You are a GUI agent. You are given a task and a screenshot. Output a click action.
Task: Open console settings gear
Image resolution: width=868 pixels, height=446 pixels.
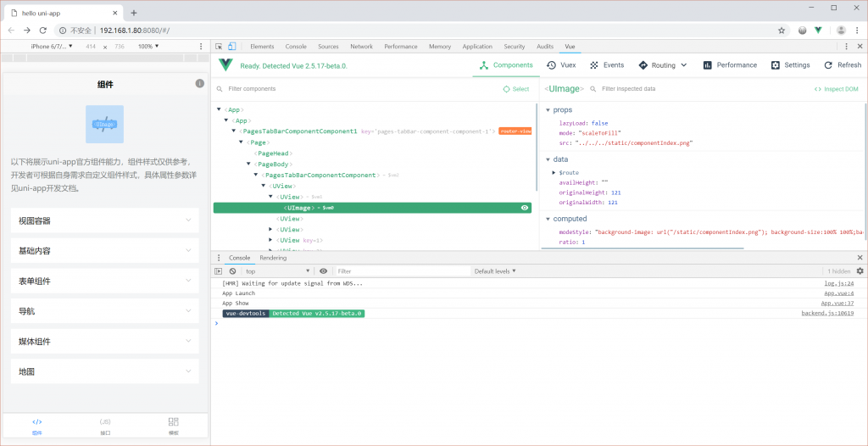[x=860, y=271]
